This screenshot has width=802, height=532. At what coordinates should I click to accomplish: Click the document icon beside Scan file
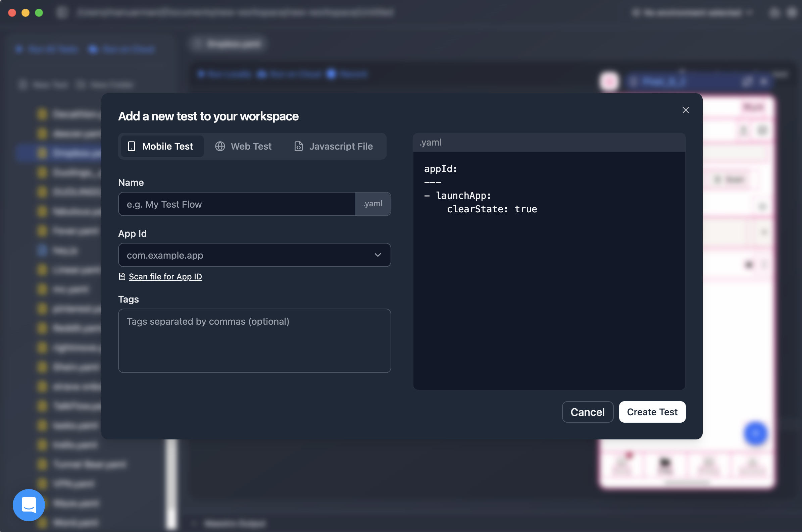click(x=122, y=276)
